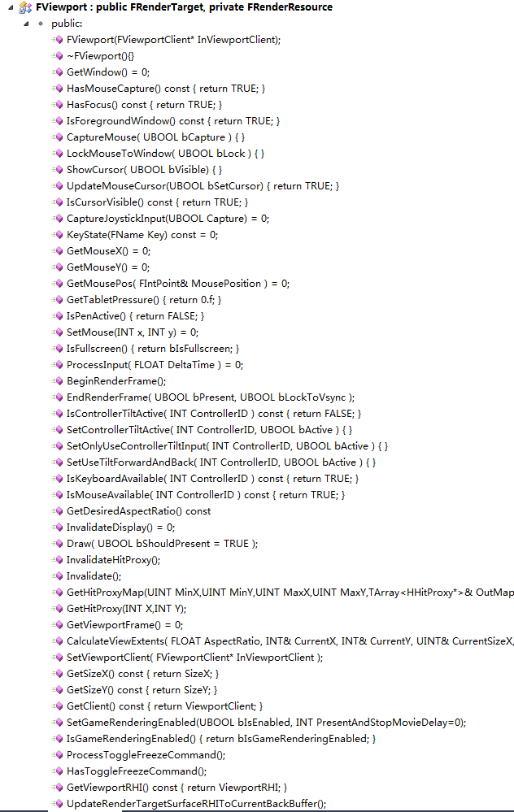Click the method icon beside IsFullscreen()
The width and height of the screenshot is (514, 812).
[x=57, y=349]
